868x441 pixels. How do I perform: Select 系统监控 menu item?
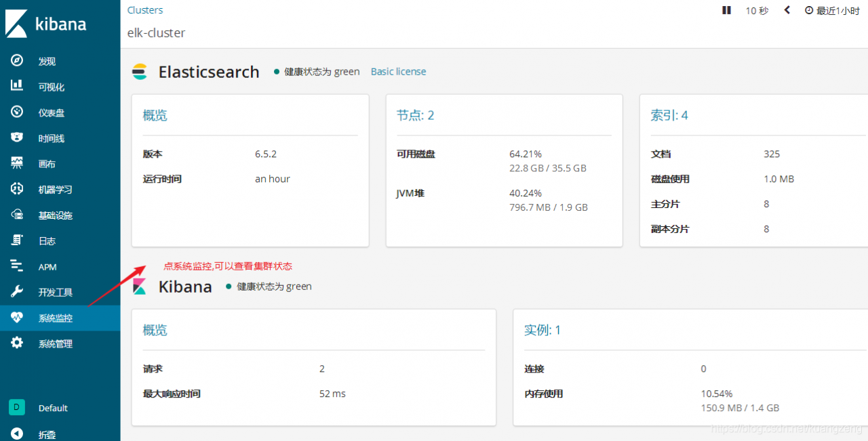coord(55,318)
